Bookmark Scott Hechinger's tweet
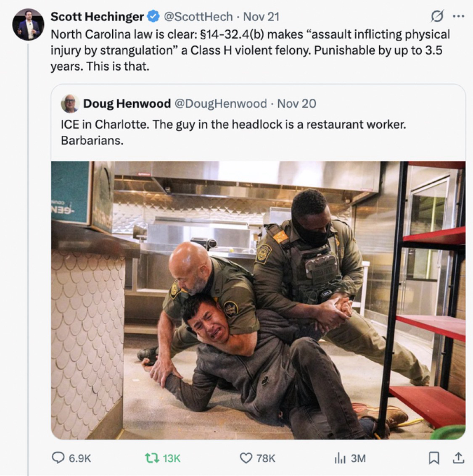This screenshot has height=476, width=473. pyautogui.click(x=433, y=458)
